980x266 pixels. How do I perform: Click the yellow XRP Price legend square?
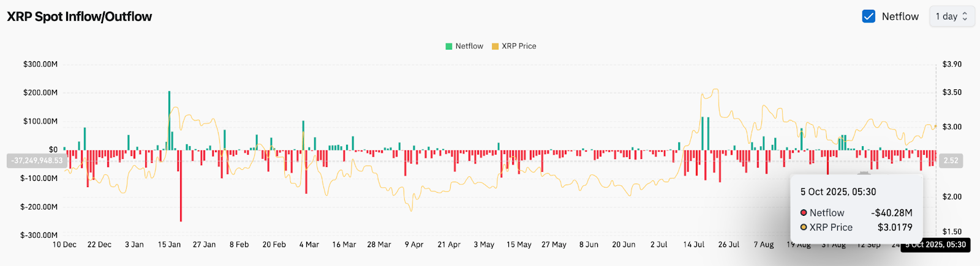click(495, 46)
